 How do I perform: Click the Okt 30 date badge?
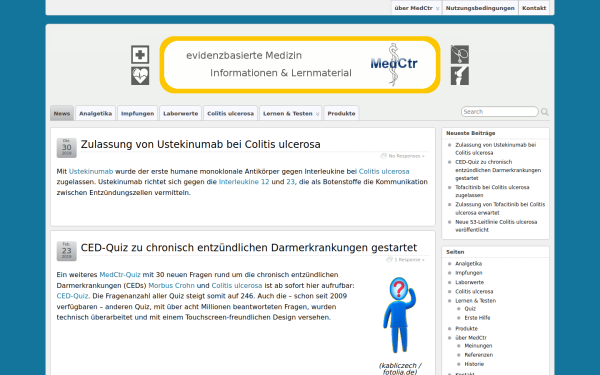[67, 148]
